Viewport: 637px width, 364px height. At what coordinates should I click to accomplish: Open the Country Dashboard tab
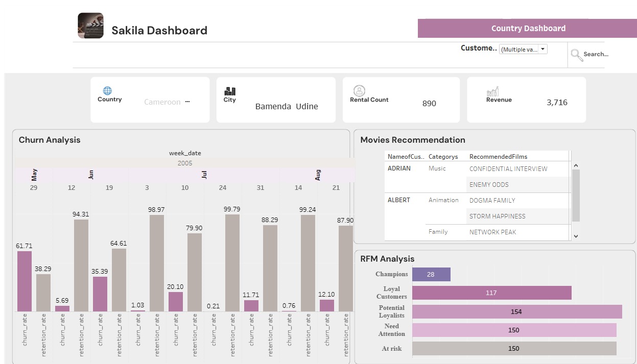[x=527, y=29]
